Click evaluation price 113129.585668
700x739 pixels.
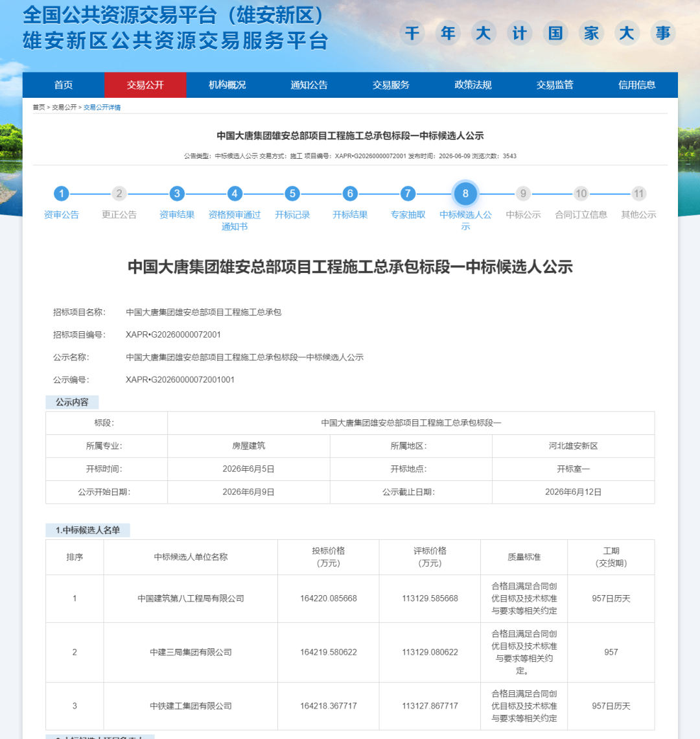430,598
